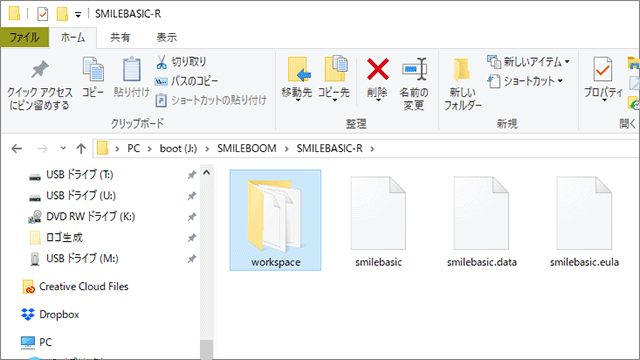Image resolution: width=640 pixels, height=360 pixels.
Task: Click title bar new folder icon
Action: pyautogui.click(x=62, y=14)
